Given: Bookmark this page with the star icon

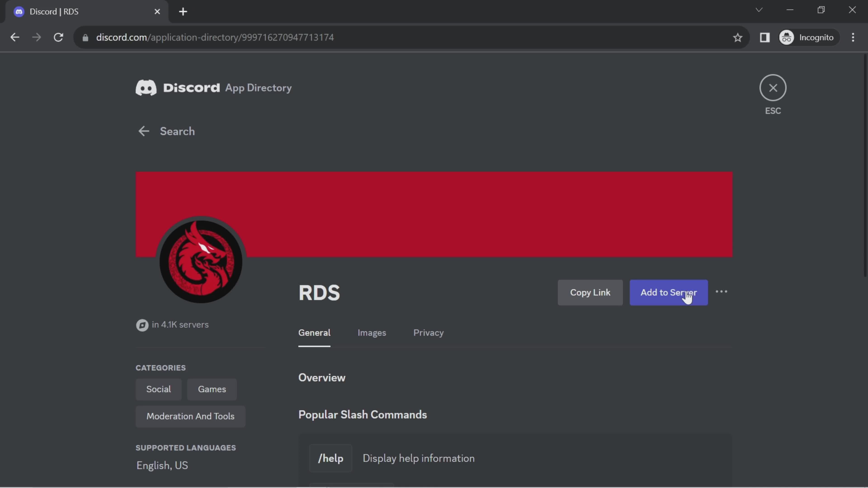Looking at the screenshot, I should (x=738, y=37).
